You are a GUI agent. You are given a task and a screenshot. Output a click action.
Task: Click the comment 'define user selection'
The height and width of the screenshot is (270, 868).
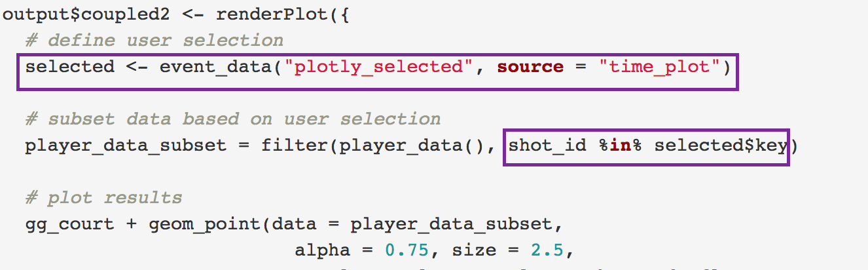[x=154, y=41]
